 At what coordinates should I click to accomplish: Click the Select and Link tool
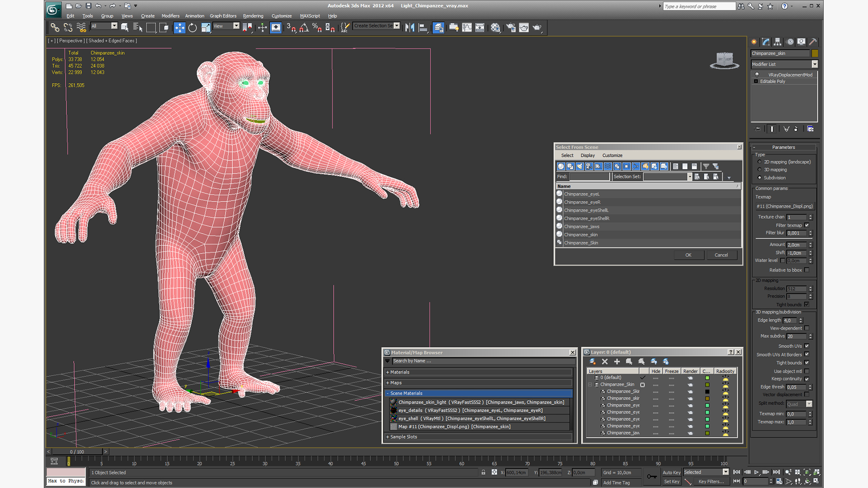[55, 28]
